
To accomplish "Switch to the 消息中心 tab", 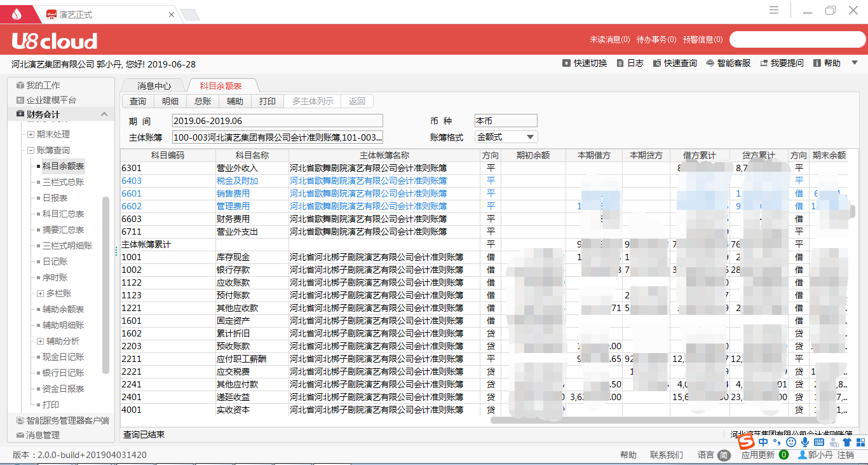I will 154,86.
